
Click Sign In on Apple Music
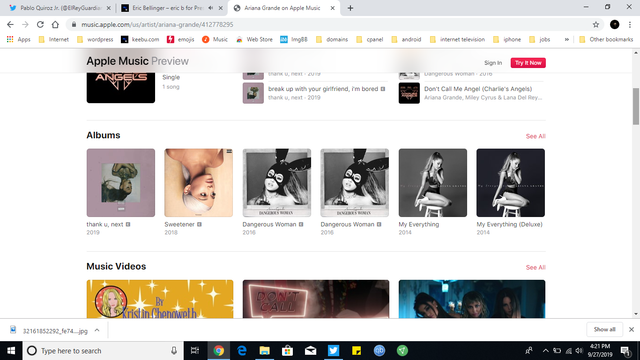pos(493,63)
